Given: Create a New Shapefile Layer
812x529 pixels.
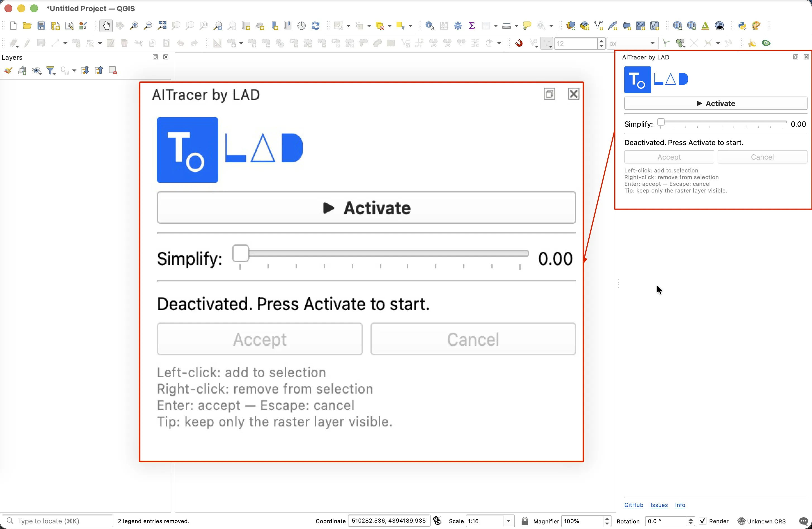Looking at the screenshot, I should tap(599, 26).
